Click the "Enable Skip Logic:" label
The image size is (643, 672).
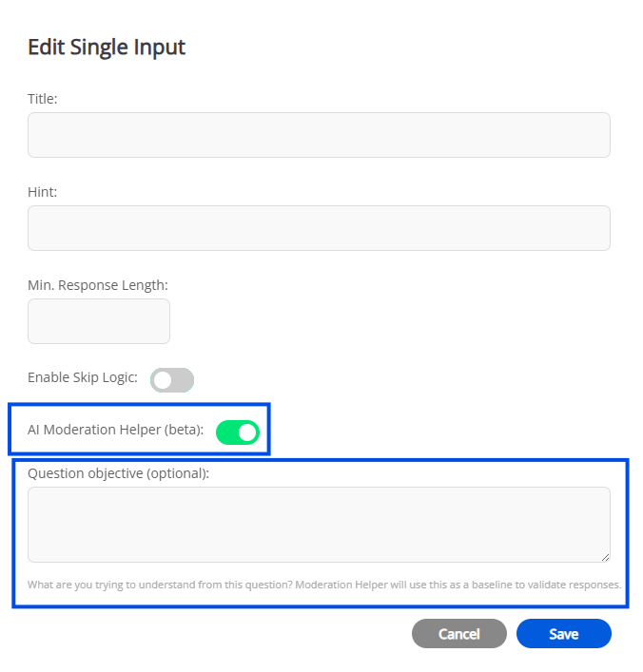(x=83, y=377)
